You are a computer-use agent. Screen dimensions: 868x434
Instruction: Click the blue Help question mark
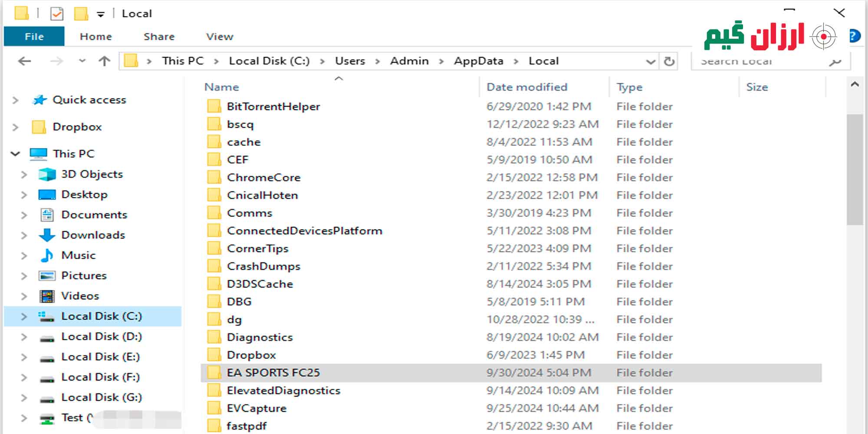[855, 36]
